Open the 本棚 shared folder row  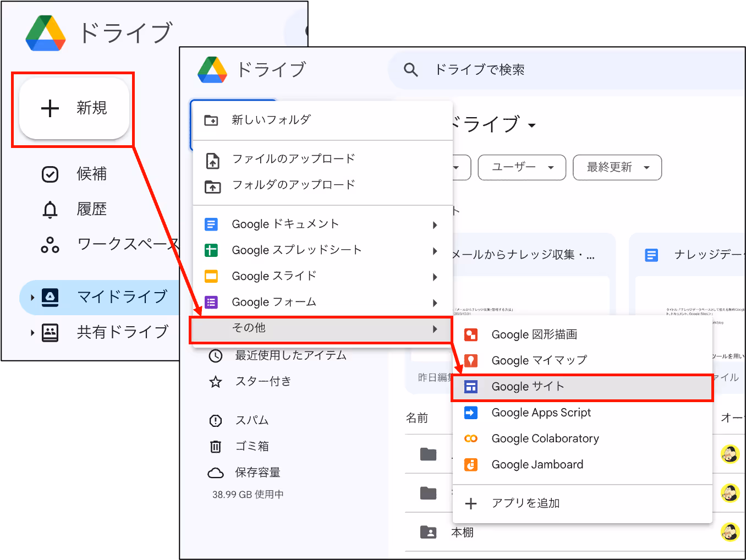click(x=575, y=532)
